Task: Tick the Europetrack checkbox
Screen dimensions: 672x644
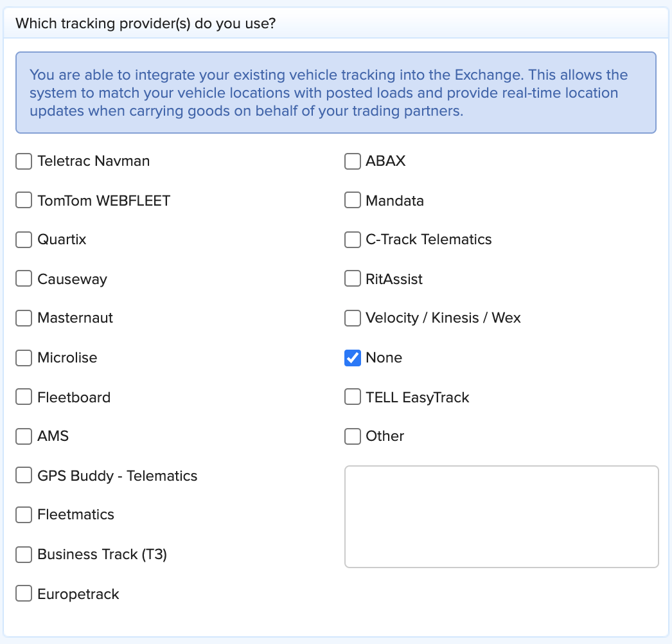Action: pyautogui.click(x=24, y=594)
